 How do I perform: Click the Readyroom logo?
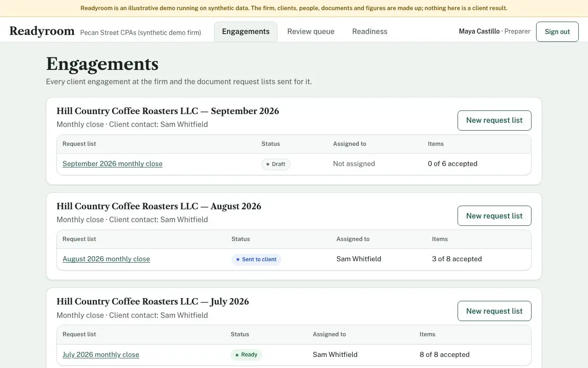tap(42, 31)
